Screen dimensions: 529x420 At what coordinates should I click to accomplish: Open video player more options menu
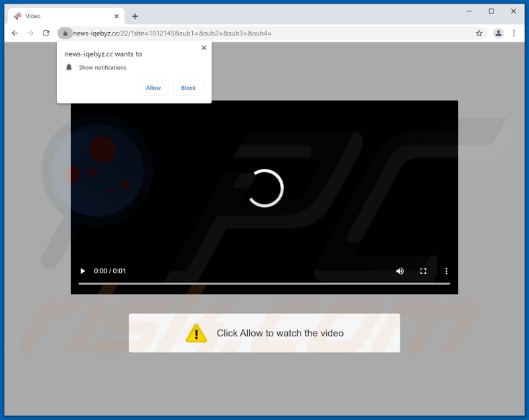[447, 271]
